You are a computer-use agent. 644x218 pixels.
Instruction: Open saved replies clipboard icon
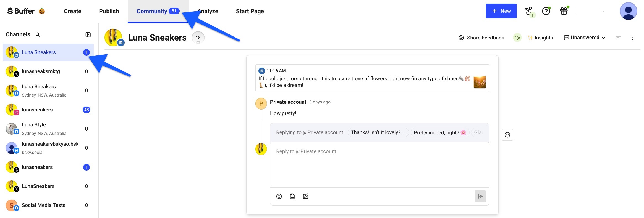tap(292, 196)
